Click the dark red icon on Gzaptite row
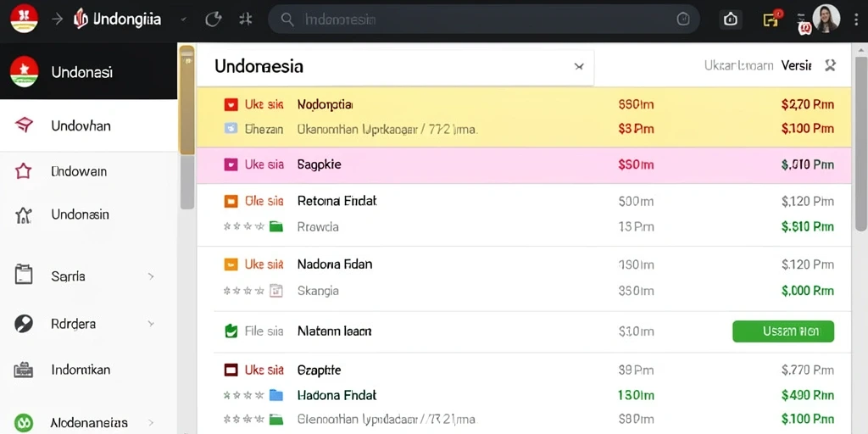The width and height of the screenshot is (868, 434). click(231, 370)
